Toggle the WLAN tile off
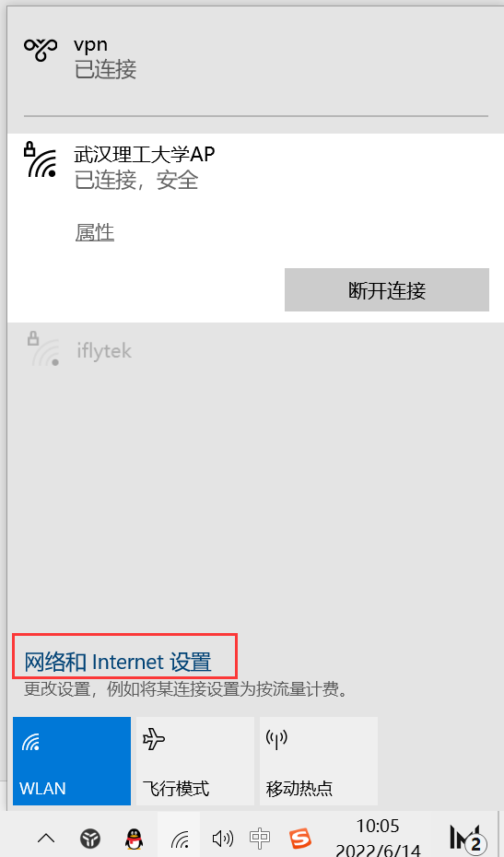504x857 pixels. 72,761
